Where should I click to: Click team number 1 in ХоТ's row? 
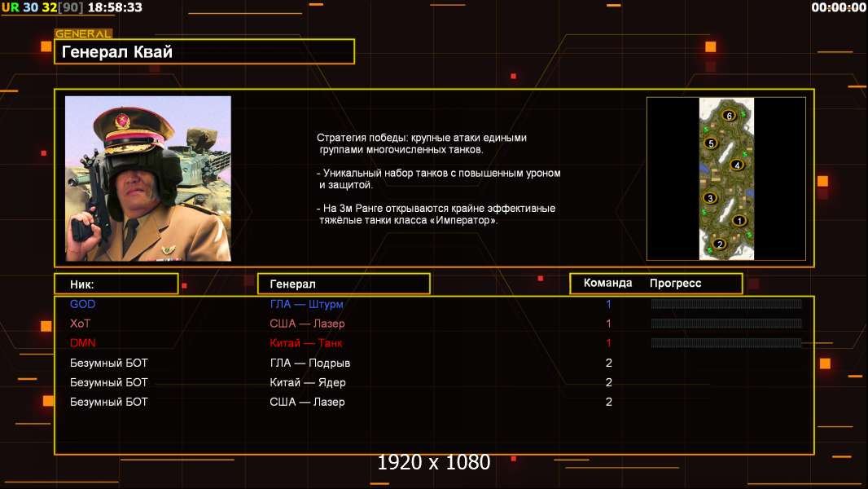[x=608, y=324]
